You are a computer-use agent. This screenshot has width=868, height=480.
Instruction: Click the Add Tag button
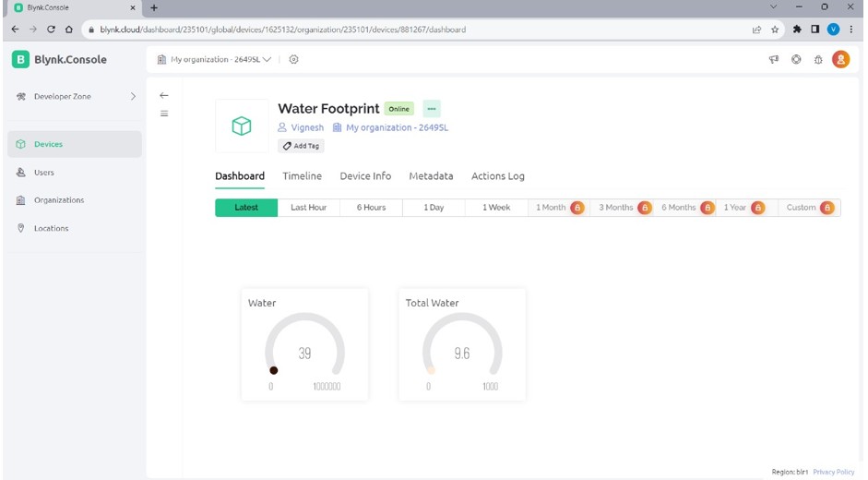point(302,146)
